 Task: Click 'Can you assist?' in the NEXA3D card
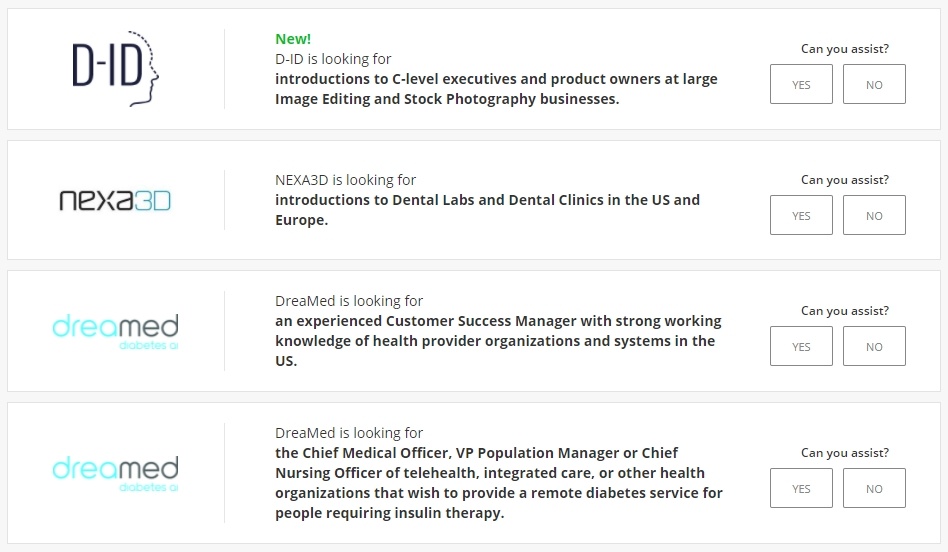[x=845, y=180]
